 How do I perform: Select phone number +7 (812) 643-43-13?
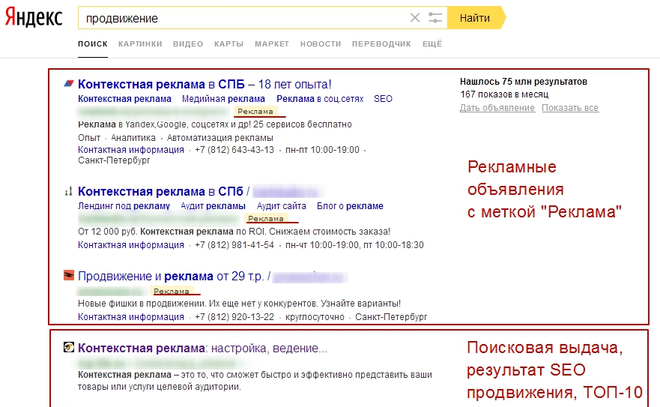tap(234, 150)
